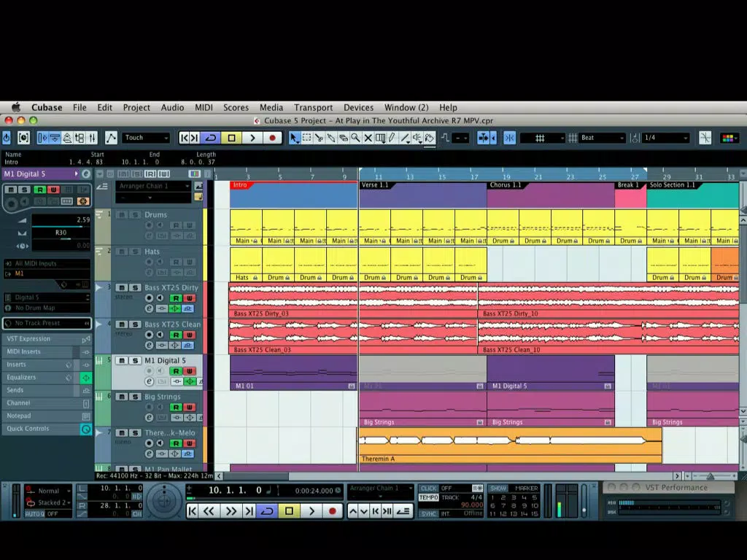Open the Scores menu
Viewport: 747px width, 560px height.
(236, 108)
